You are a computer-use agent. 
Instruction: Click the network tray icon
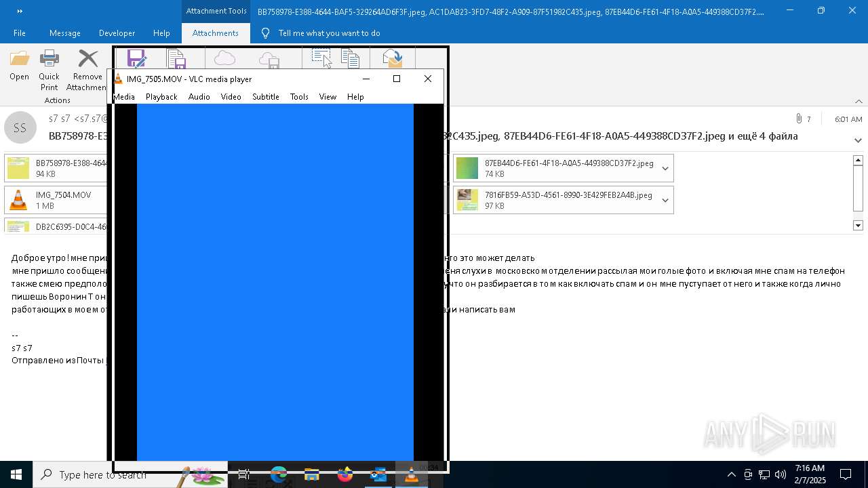[x=764, y=474]
